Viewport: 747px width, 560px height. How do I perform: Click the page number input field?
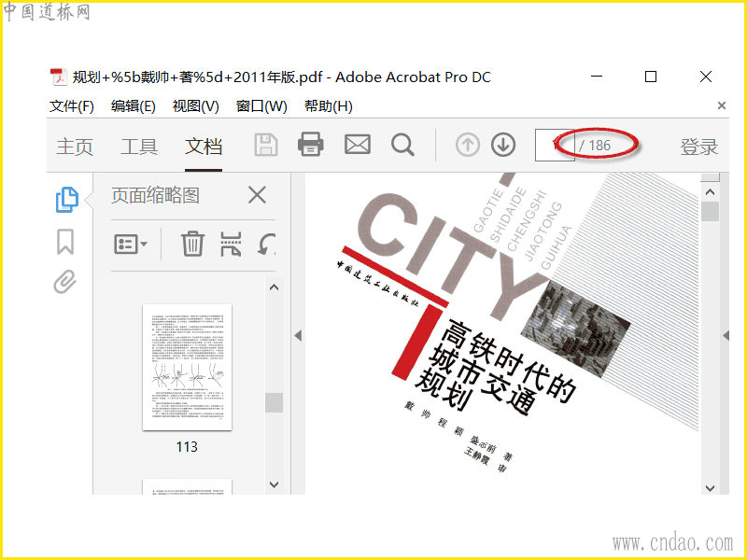[555, 146]
